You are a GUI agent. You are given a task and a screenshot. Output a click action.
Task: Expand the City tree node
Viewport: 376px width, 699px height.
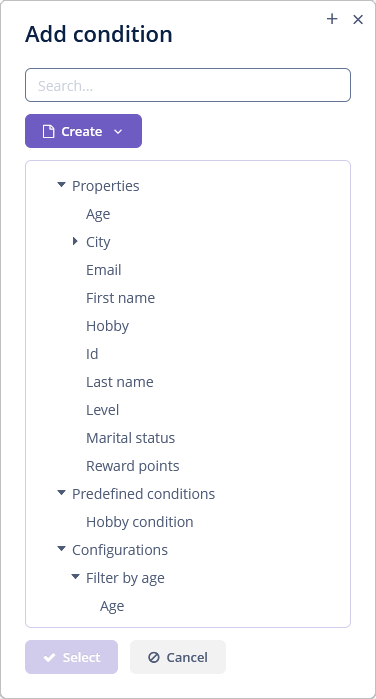pyautogui.click(x=75, y=242)
